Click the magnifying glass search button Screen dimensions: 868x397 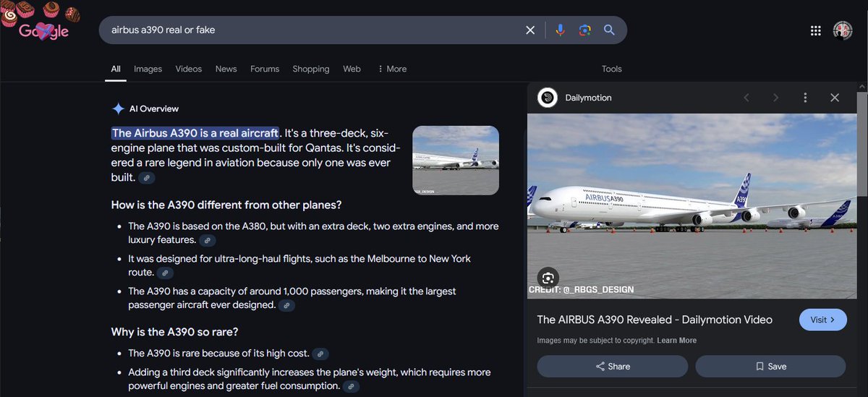tap(609, 30)
